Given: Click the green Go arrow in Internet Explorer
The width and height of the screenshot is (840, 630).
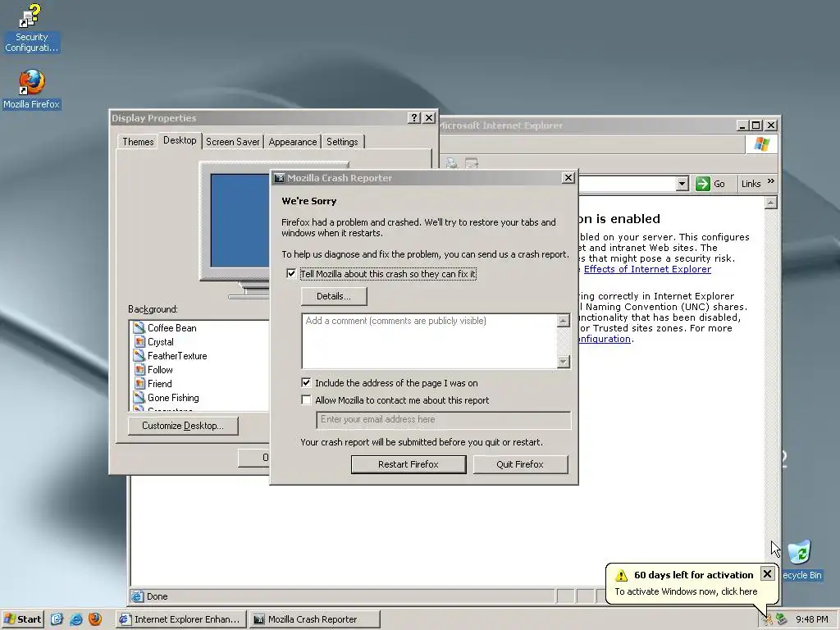Looking at the screenshot, I should click(702, 184).
